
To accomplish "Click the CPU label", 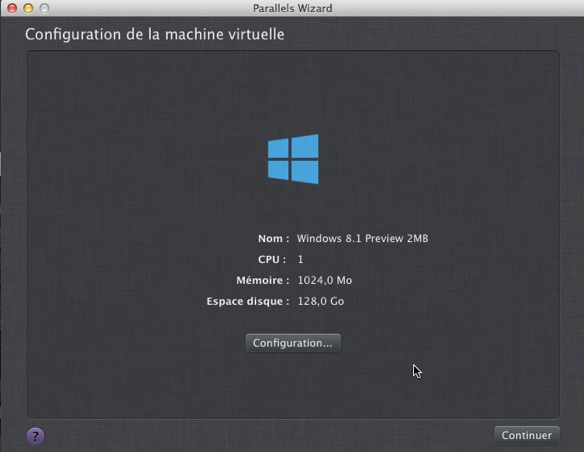I will click(272, 259).
